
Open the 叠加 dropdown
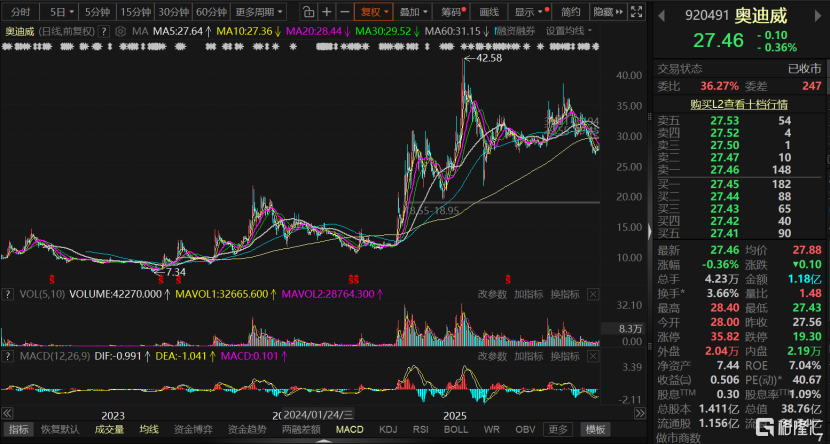click(x=413, y=12)
